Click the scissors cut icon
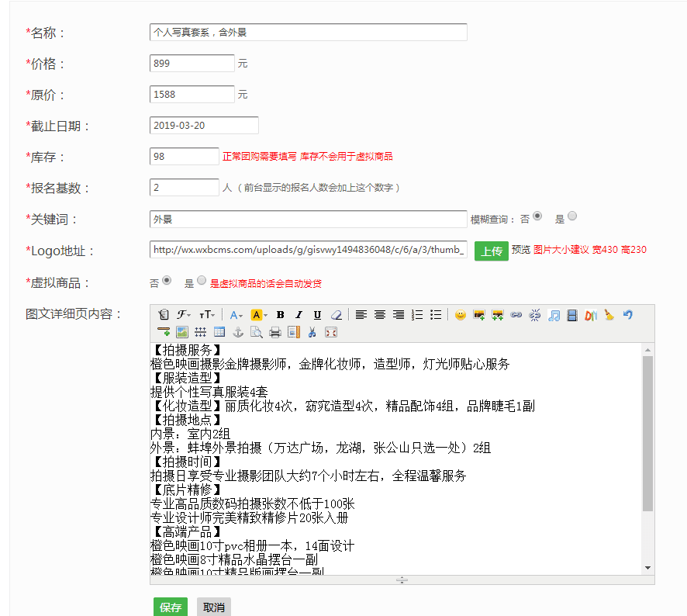Image resolution: width=687 pixels, height=616 pixels. pos(312,332)
